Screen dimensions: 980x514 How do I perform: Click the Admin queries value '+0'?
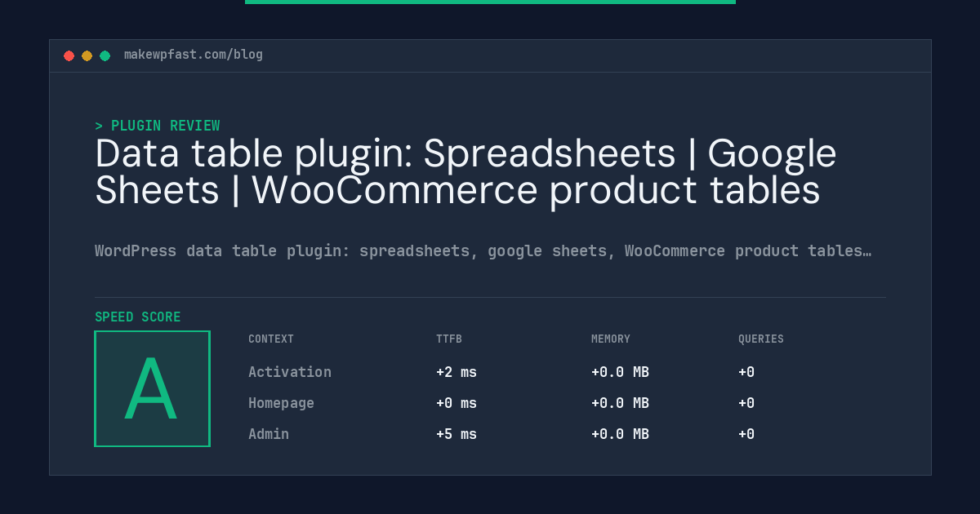click(746, 434)
